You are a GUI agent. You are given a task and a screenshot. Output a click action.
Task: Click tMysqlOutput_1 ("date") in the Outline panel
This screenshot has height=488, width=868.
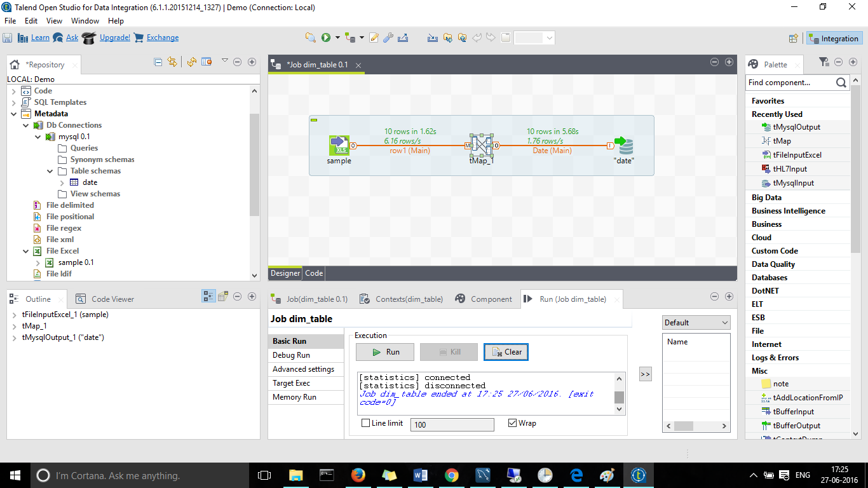[x=63, y=337]
